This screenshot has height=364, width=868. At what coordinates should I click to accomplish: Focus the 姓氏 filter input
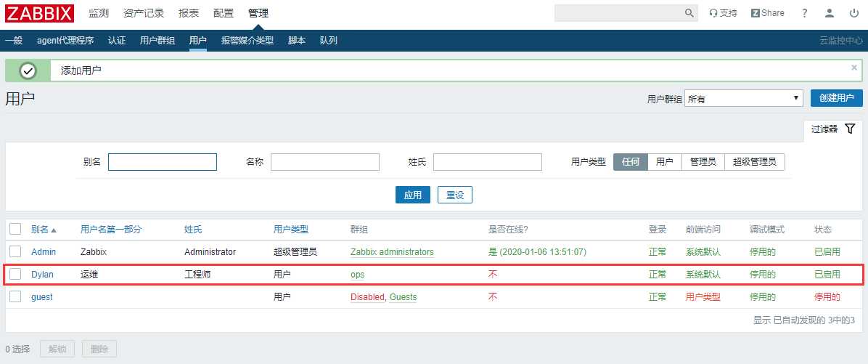pyautogui.click(x=488, y=162)
